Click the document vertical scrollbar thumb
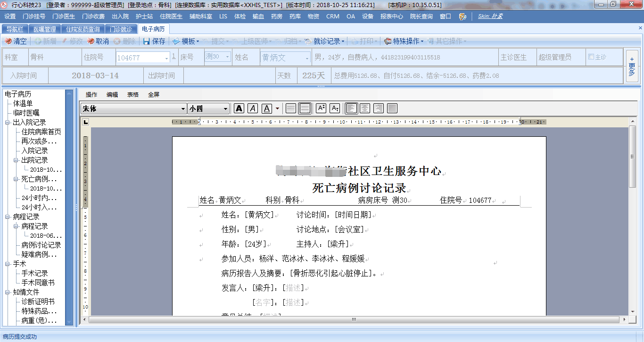This screenshot has height=342, width=644. 632,157
